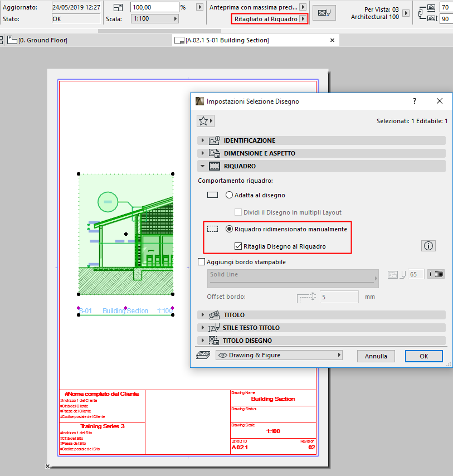Click the Riquadro panel frame icon

click(214, 166)
